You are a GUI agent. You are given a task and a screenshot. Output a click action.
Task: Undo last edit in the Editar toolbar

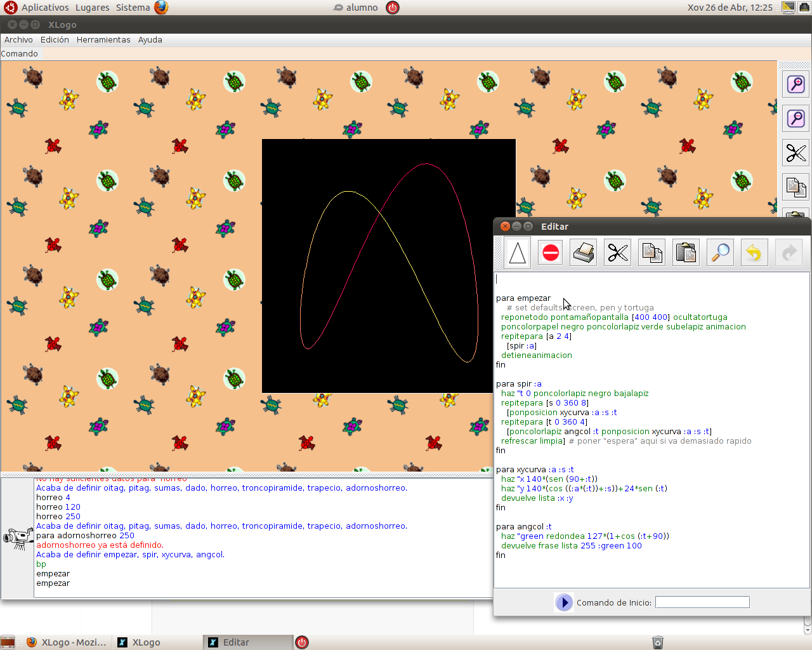coord(754,253)
